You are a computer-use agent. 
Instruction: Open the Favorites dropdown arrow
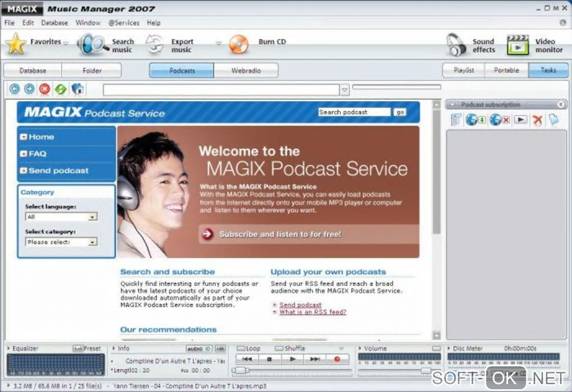click(66, 43)
